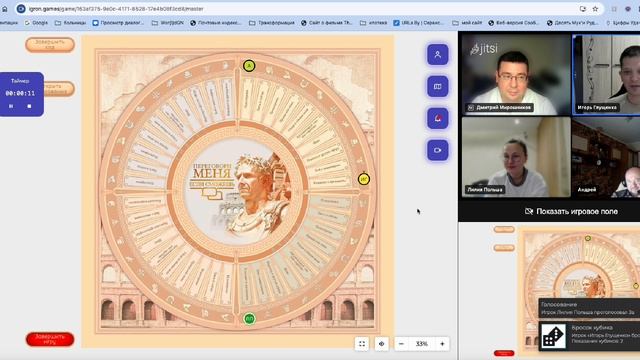The height and width of the screenshot is (360, 640).
Task: Bookmark this page with the star icon
Action: click(595, 9)
